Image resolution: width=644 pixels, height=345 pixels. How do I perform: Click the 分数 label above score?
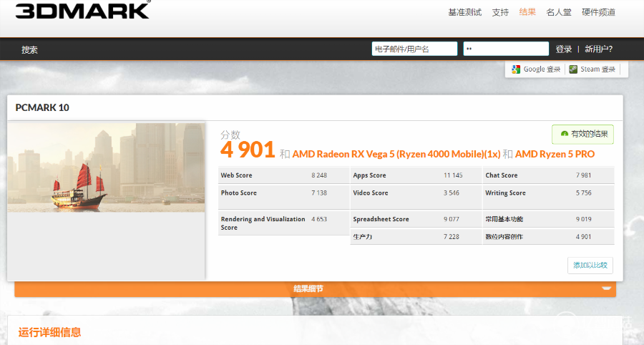pyautogui.click(x=230, y=135)
